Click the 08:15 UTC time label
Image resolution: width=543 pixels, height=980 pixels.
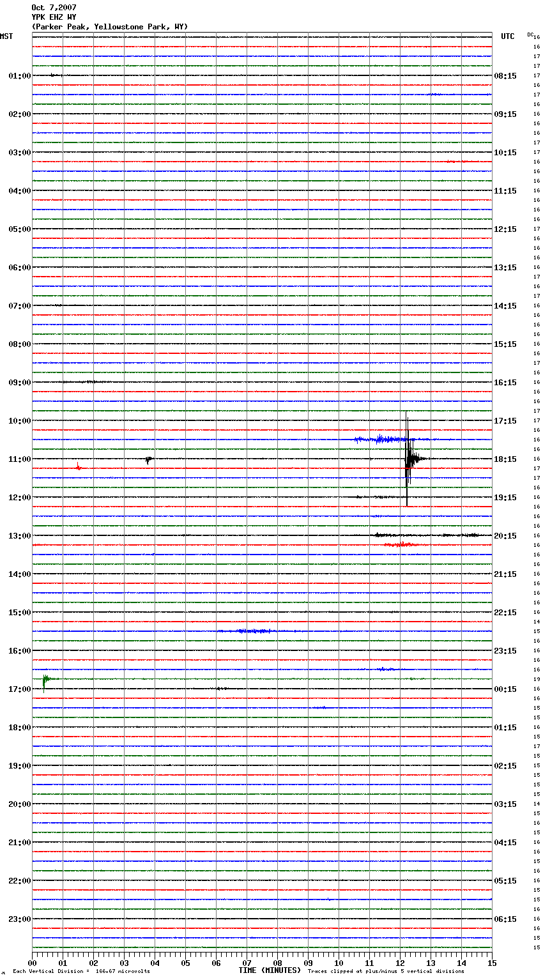505,76
